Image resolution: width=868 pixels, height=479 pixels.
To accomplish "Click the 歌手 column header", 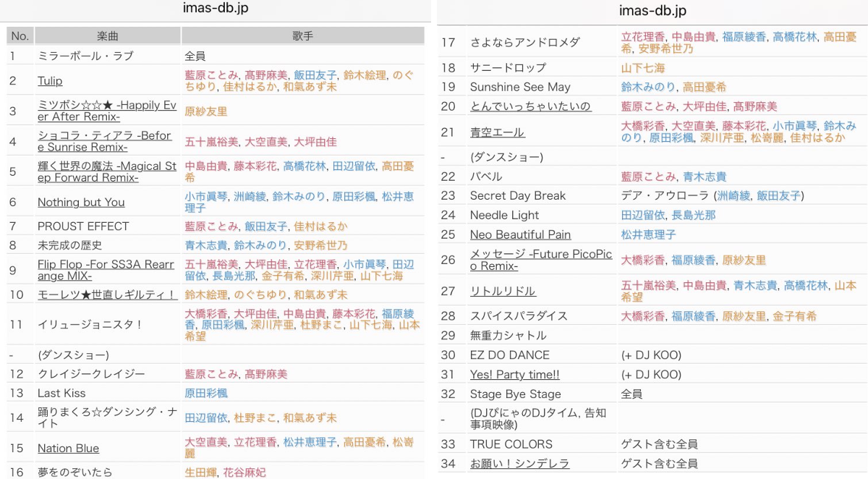I will click(302, 36).
